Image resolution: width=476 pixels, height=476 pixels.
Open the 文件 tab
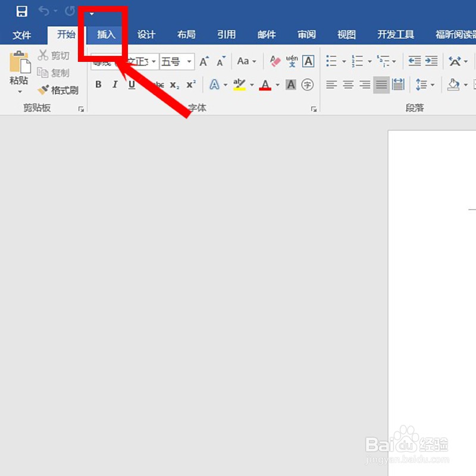(x=21, y=35)
